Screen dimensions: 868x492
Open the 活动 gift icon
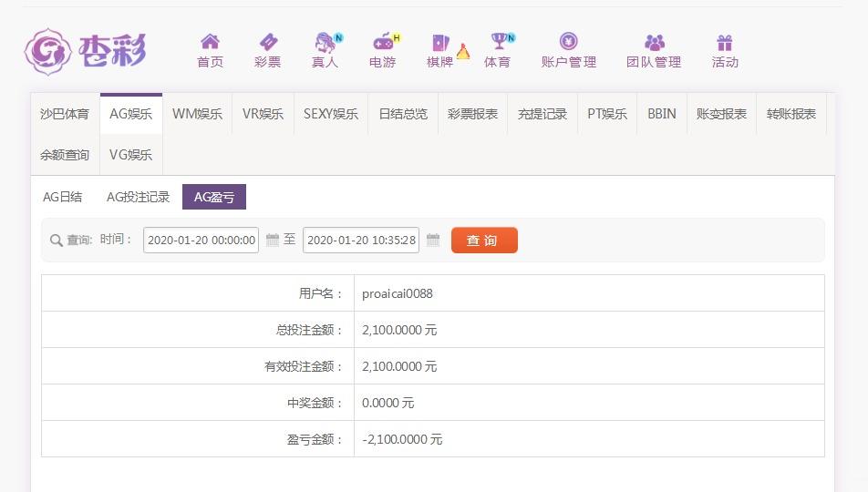tap(725, 43)
